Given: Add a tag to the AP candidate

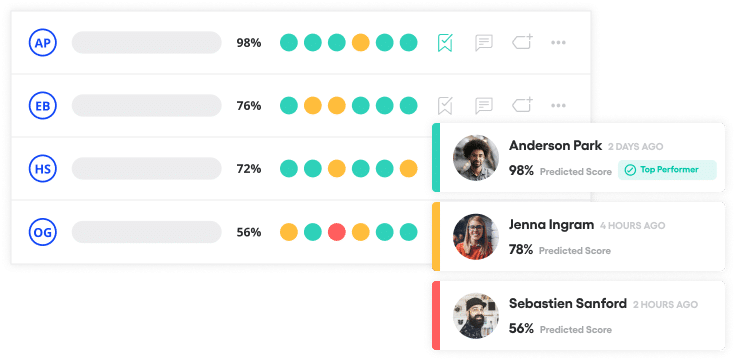Looking at the screenshot, I should (x=522, y=42).
